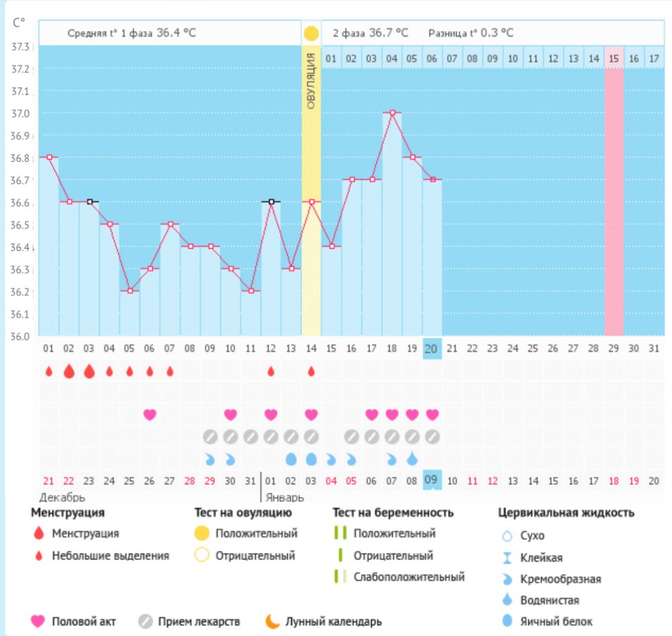Click the heavy menstruation drop on cycle day 03
672x636 pixels.
point(89,371)
